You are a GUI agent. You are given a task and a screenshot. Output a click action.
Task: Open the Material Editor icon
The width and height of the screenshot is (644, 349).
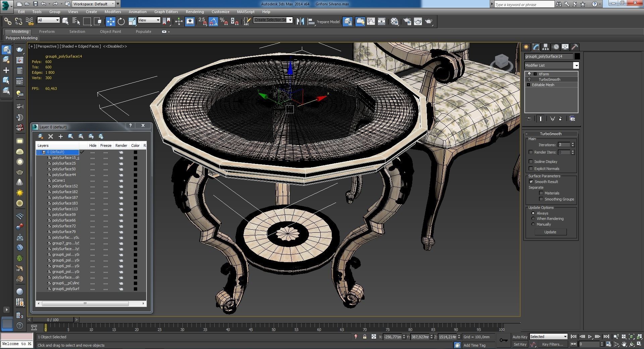pos(394,21)
